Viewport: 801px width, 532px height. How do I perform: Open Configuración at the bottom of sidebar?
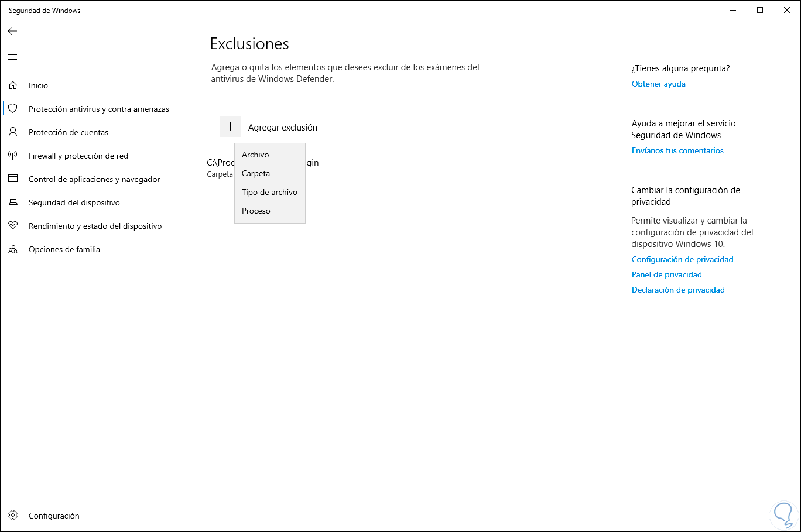pyautogui.click(x=54, y=516)
